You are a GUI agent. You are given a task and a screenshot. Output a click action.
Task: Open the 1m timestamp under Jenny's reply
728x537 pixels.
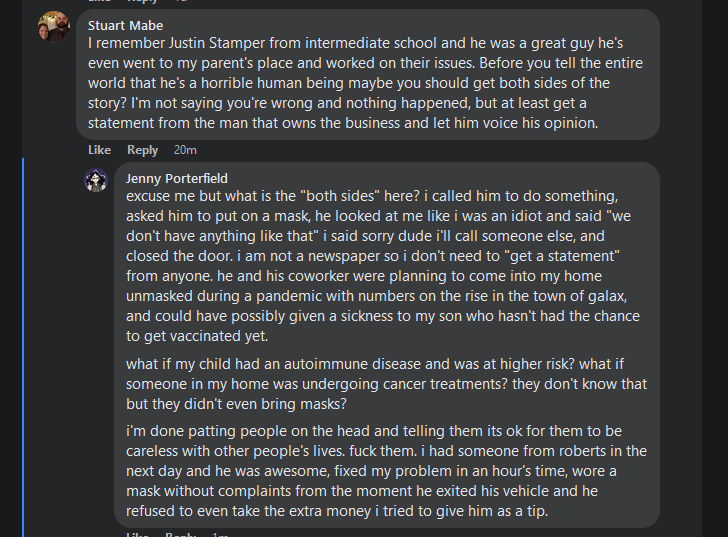[220, 535]
